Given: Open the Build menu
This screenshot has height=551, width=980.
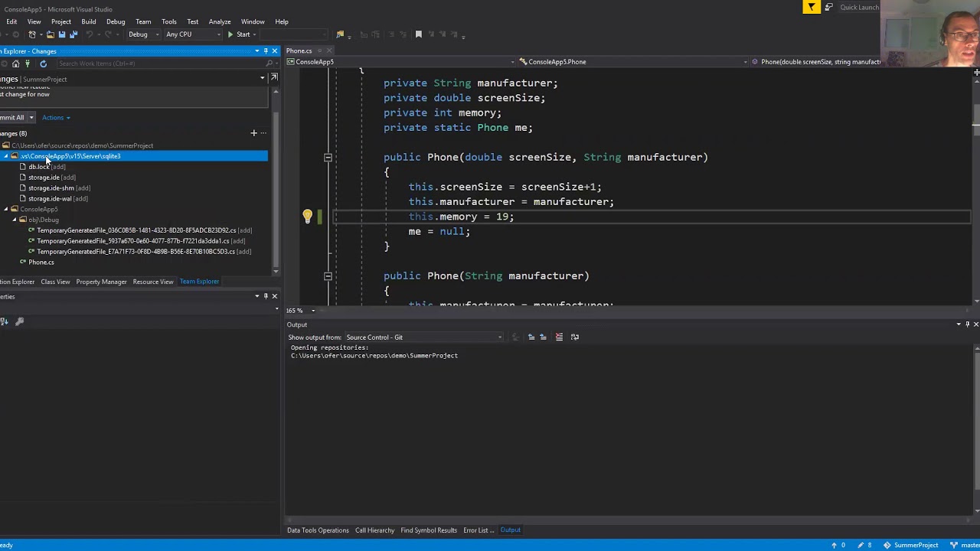Looking at the screenshot, I should tap(89, 21).
